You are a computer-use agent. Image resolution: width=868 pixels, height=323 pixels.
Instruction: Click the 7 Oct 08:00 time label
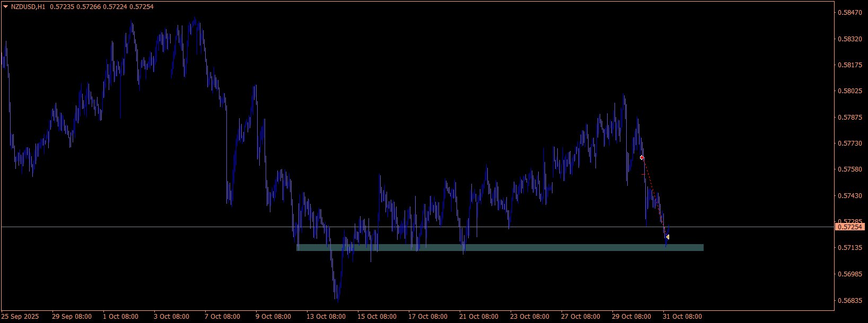coord(222,317)
